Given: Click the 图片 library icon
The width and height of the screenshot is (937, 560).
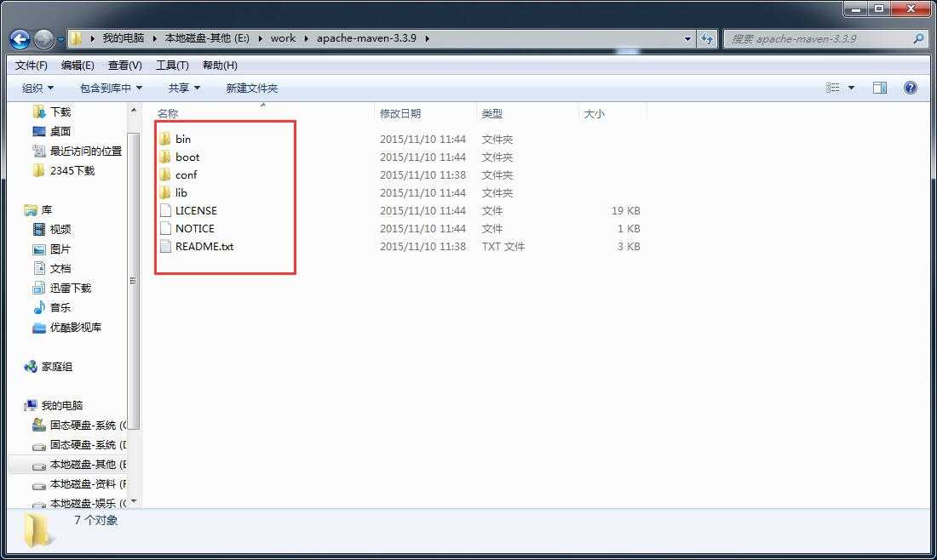Looking at the screenshot, I should (39, 249).
